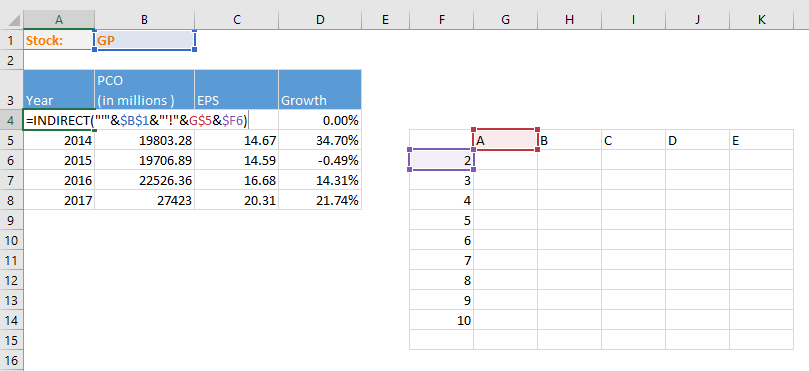The width and height of the screenshot is (809, 371).
Task: Click the helper cell containing letter D
Action: pos(697,140)
